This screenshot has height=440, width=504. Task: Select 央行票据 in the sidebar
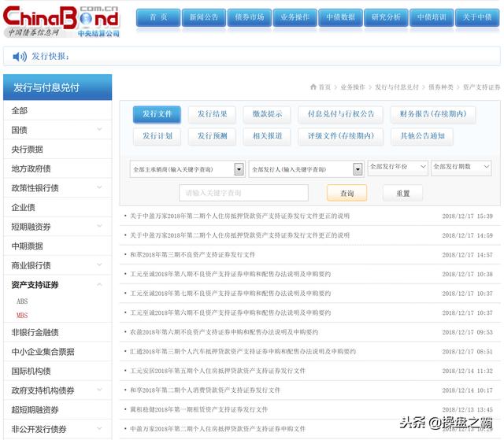[27, 150]
